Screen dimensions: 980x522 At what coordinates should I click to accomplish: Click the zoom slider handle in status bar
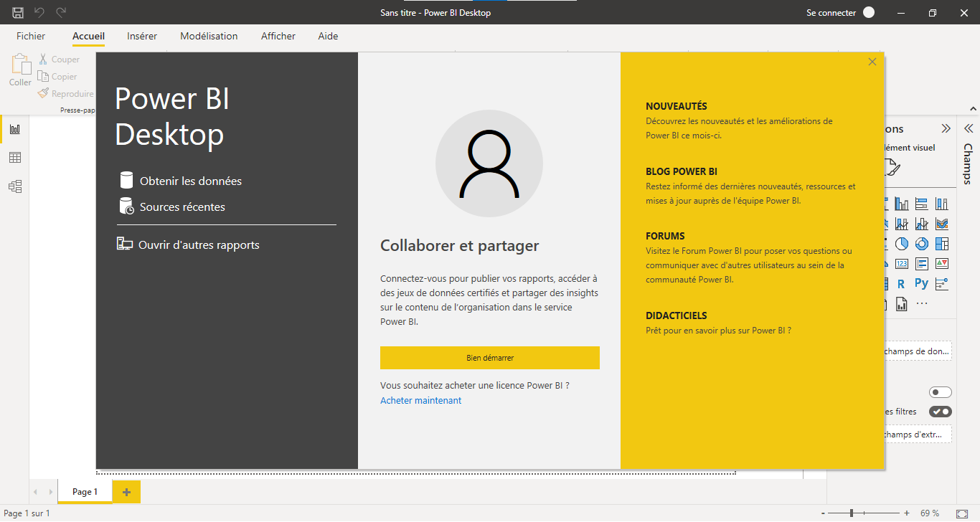tap(852, 513)
